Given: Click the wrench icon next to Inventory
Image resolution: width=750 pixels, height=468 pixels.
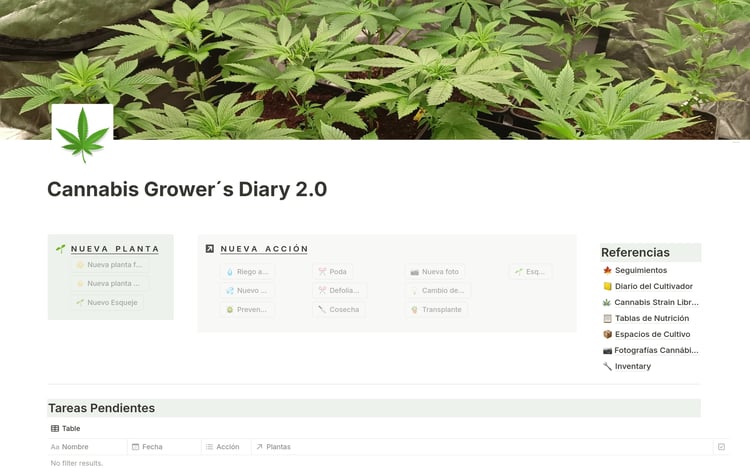Looking at the screenshot, I should (607, 366).
